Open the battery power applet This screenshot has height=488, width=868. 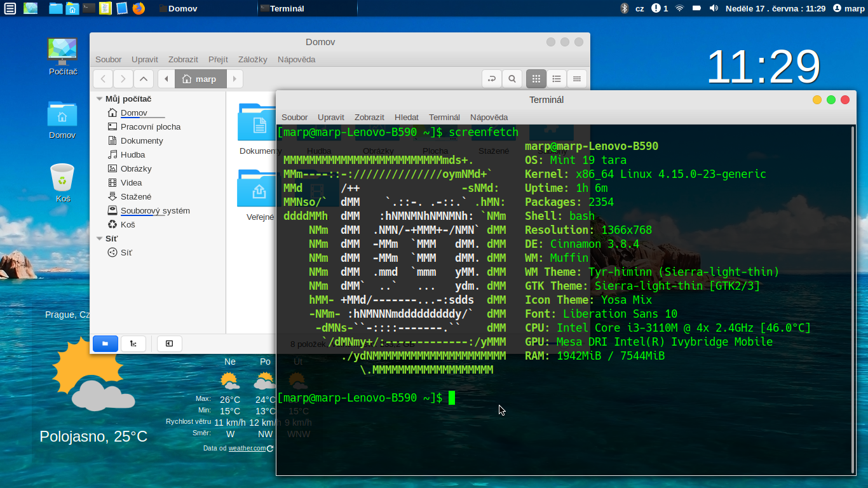pyautogui.click(x=696, y=8)
